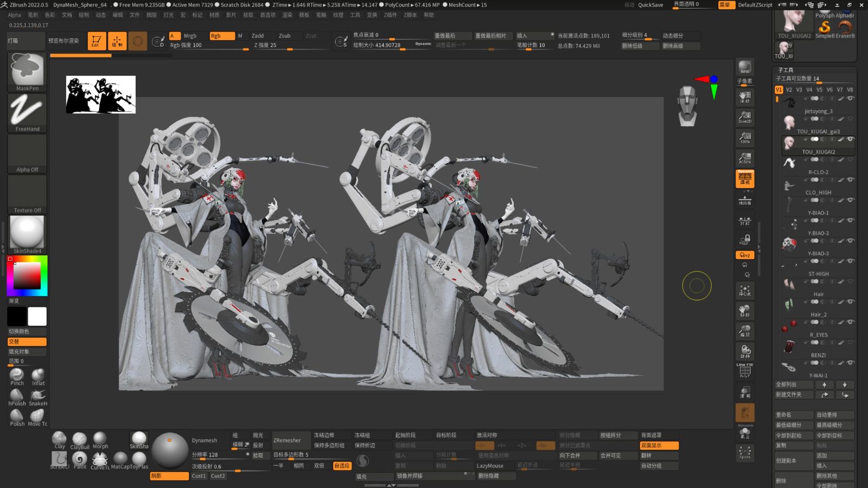The image size is (868, 488).
Task: Switch to the V5 subtool visibility set
Action: [x=819, y=89]
